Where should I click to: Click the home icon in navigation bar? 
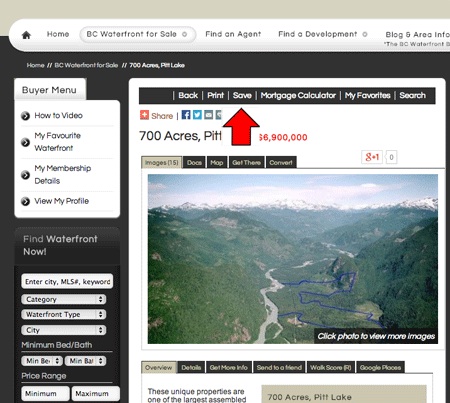tap(26, 35)
